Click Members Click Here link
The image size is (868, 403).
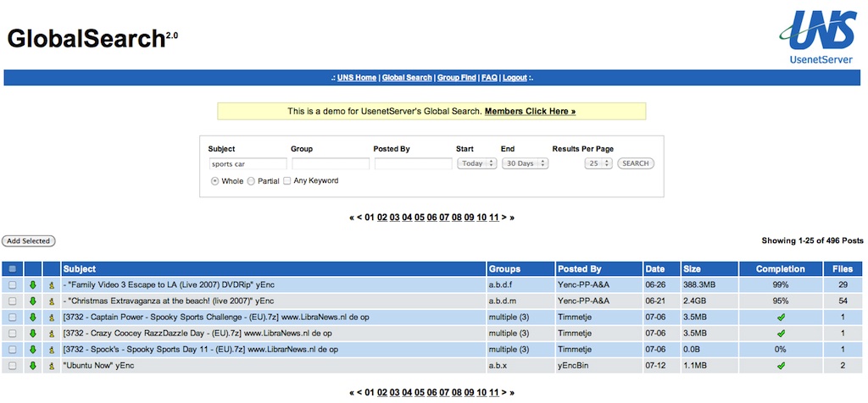[531, 111]
